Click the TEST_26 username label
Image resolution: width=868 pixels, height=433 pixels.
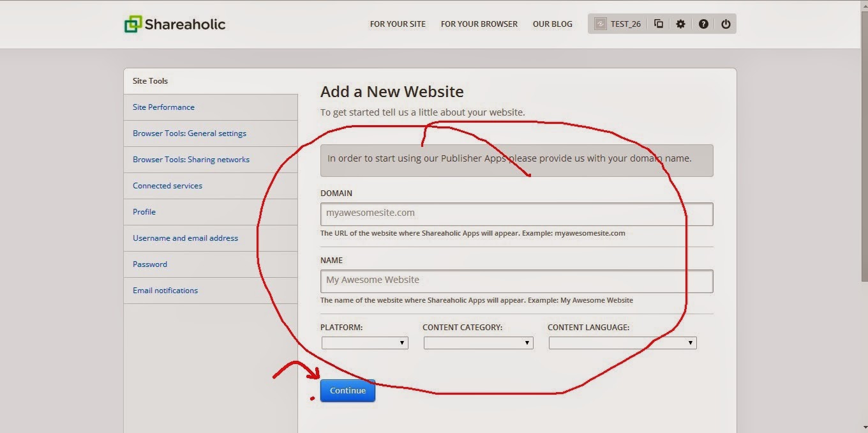[625, 24]
